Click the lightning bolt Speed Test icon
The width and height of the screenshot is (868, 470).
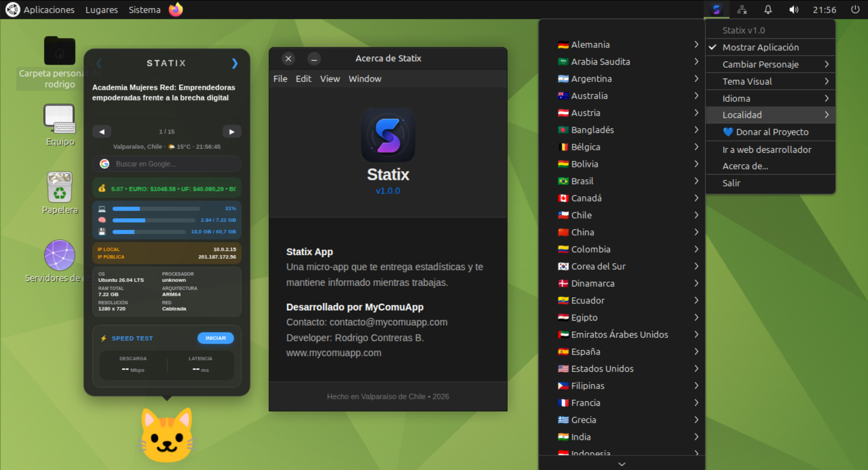103,338
